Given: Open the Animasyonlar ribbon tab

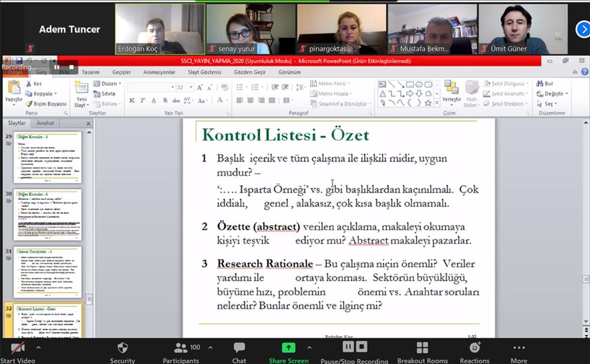Looking at the screenshot, I should click(x=159, y=72).
